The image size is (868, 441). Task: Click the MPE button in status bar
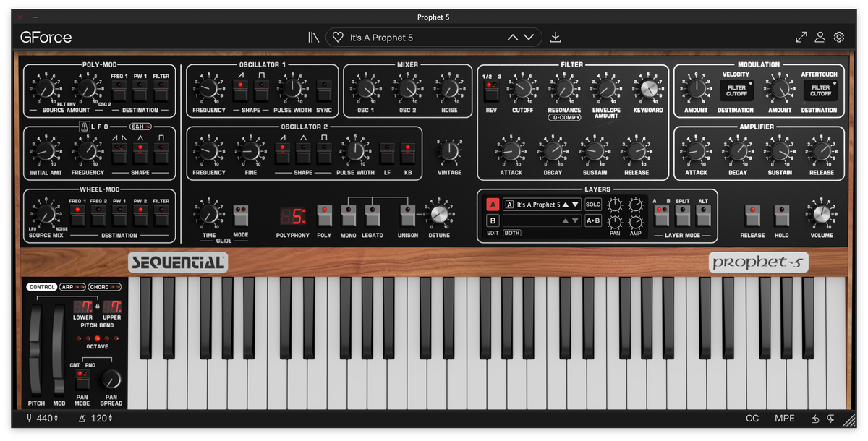(x=784, y=419)
